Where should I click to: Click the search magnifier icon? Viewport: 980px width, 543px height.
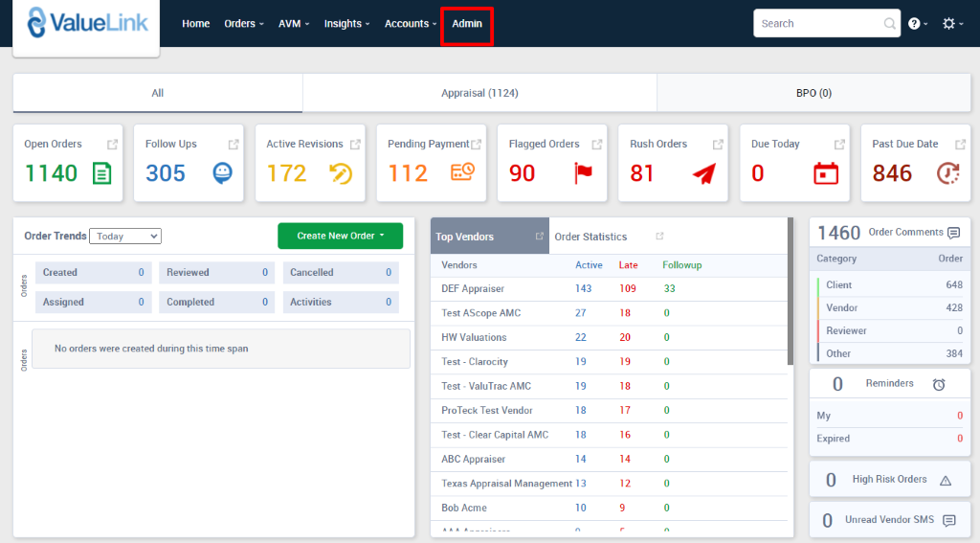[889, 24]
